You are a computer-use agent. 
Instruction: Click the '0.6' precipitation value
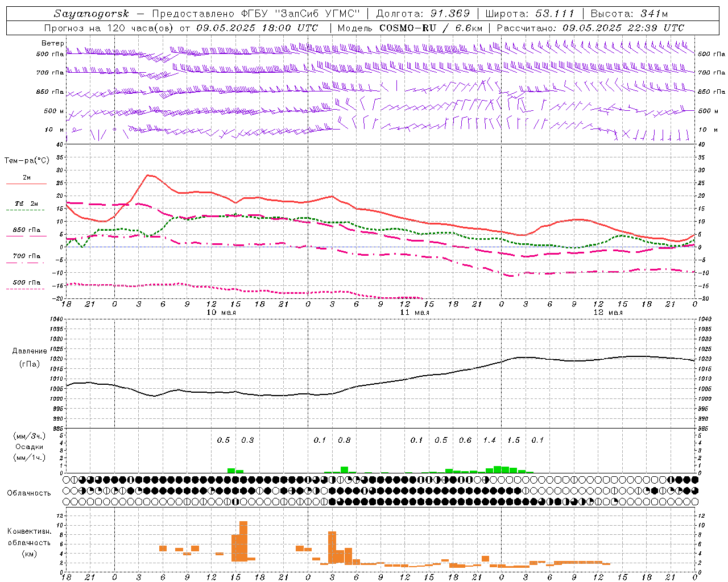coord(465,440)
